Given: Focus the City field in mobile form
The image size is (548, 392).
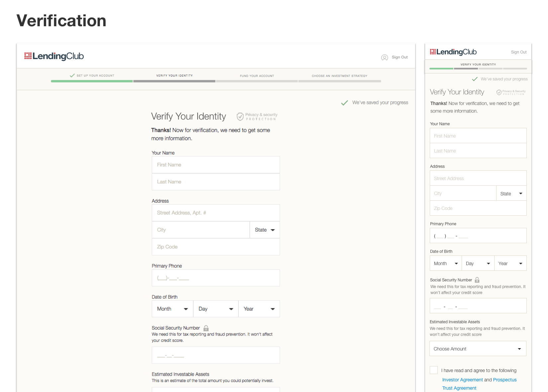Looking at the screenshot, I should point(463,193).
